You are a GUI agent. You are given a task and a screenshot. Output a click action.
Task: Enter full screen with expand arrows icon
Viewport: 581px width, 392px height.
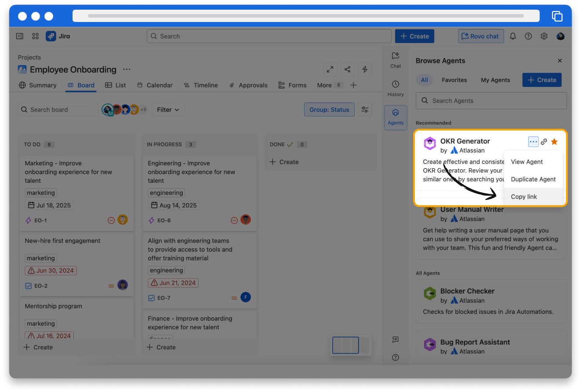coord(330,69)
